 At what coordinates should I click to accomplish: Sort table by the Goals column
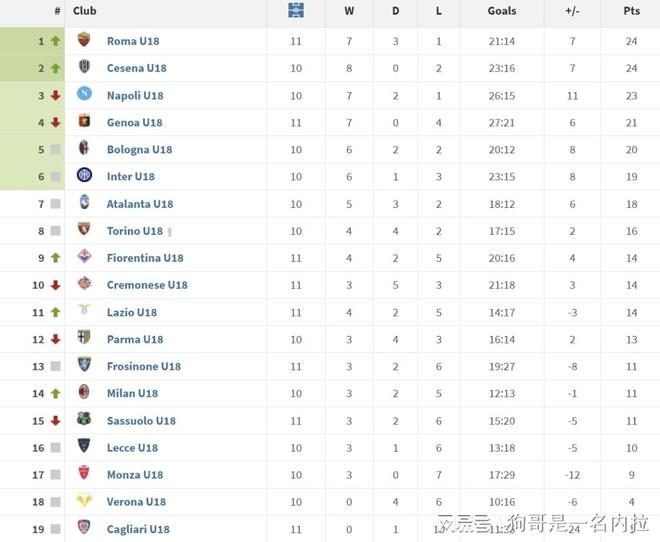[502, 11]
